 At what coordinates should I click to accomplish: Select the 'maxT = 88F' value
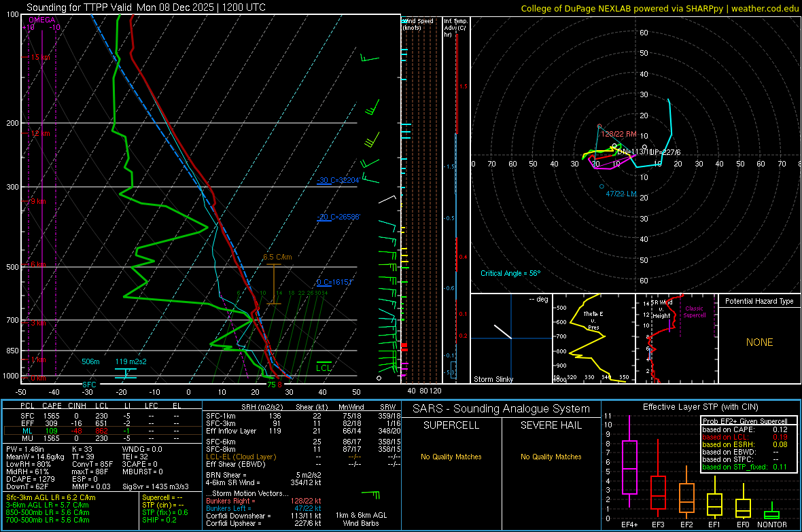(x=90, y=472)
